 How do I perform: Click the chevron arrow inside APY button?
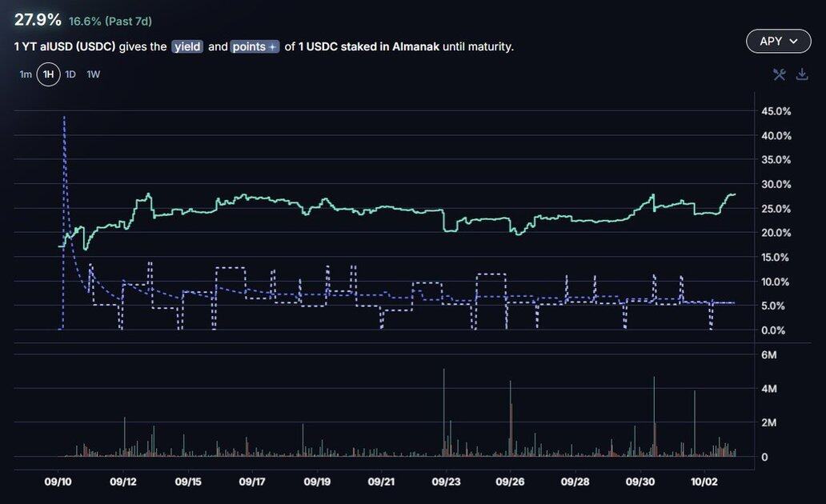[794, 42]
